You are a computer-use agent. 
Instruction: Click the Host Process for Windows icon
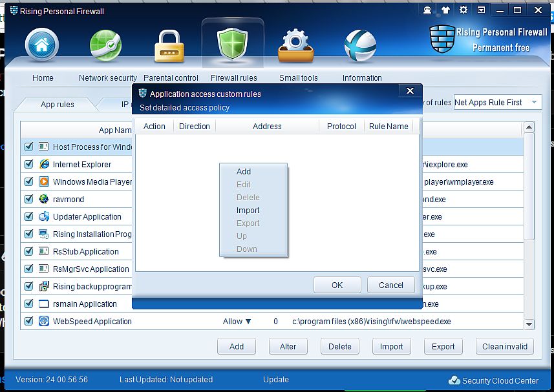(44, 147)
